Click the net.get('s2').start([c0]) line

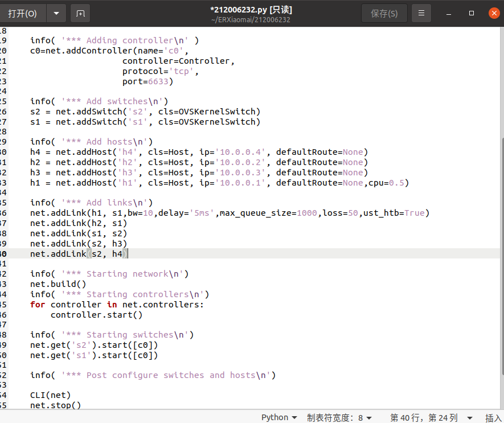[x=94, y=345]
